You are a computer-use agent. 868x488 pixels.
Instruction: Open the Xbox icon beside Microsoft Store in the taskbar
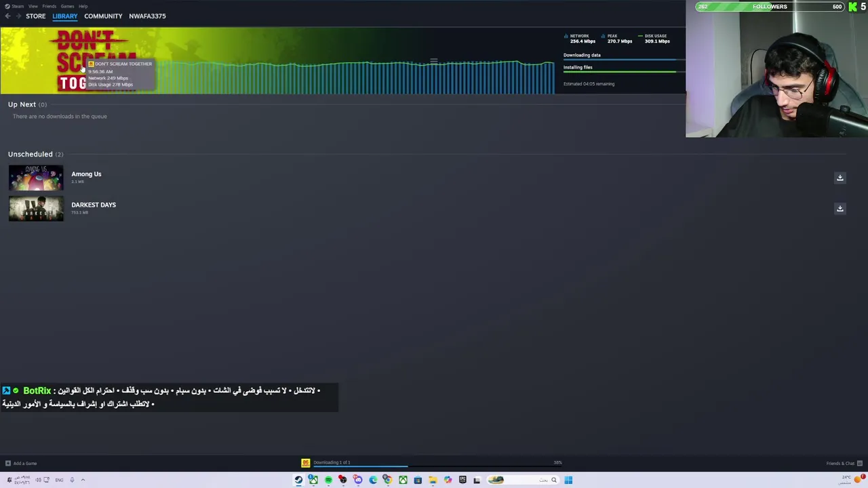tap(403, 480)
